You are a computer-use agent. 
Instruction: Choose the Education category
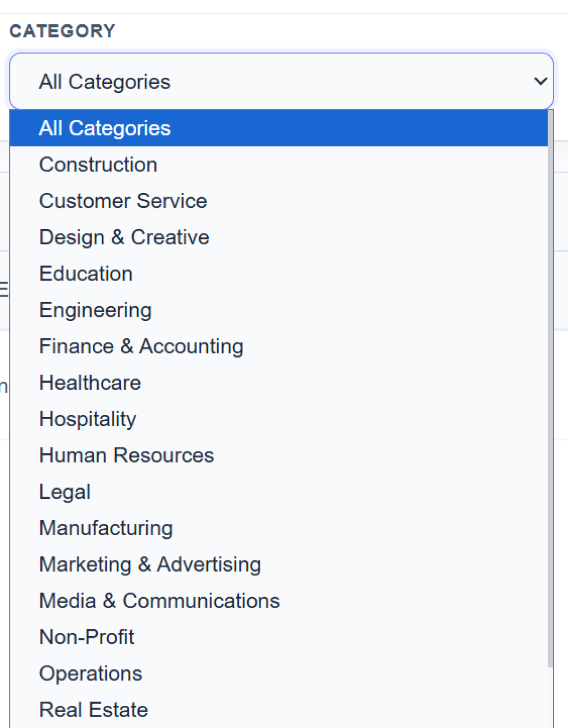coord(278,274)
